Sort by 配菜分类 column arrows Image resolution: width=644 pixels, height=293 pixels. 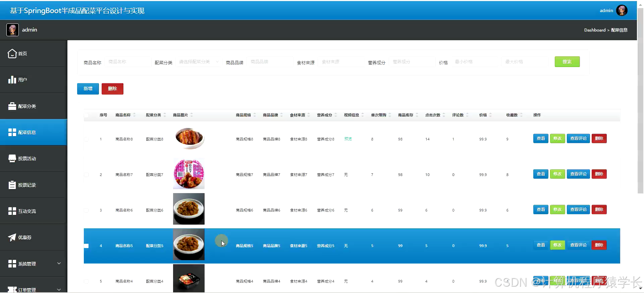[165, 115]
